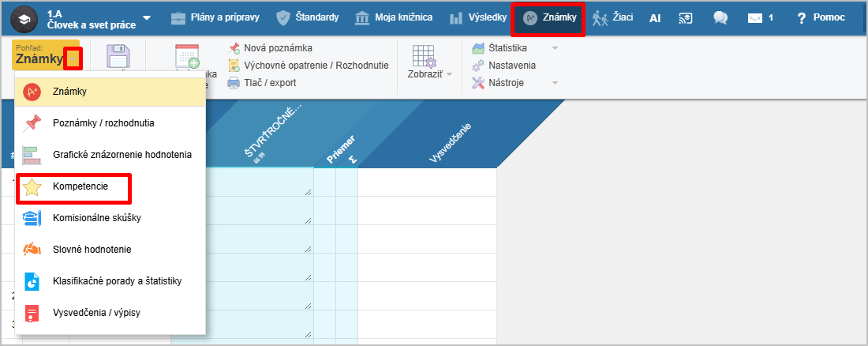Click Výchovné opatrenie / Rozhodnutie
868x346 pixels.
point(316,66)
